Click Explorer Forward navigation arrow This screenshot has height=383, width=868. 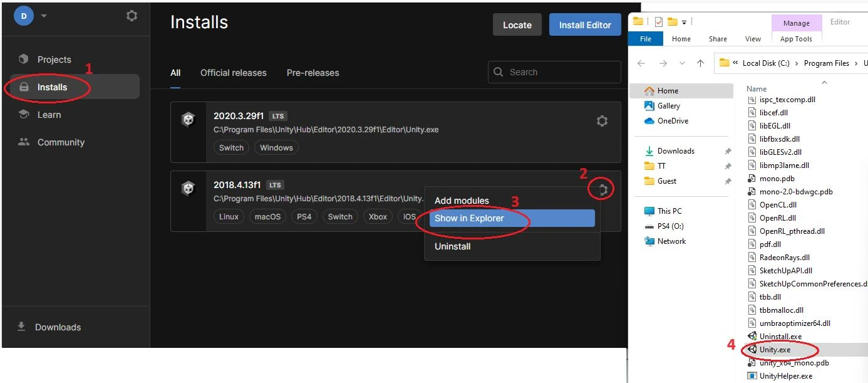coord(663,63)
